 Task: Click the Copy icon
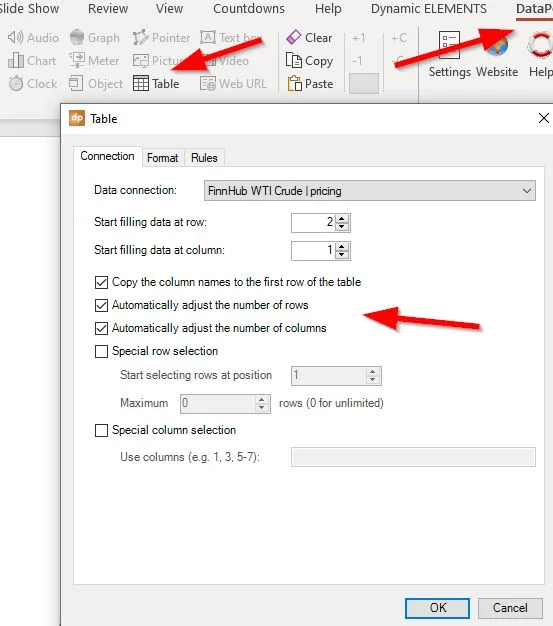(293, 61)
